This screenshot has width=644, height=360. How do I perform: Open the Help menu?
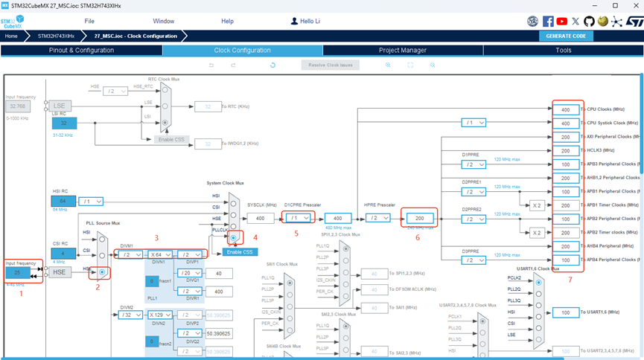point(227,21)
